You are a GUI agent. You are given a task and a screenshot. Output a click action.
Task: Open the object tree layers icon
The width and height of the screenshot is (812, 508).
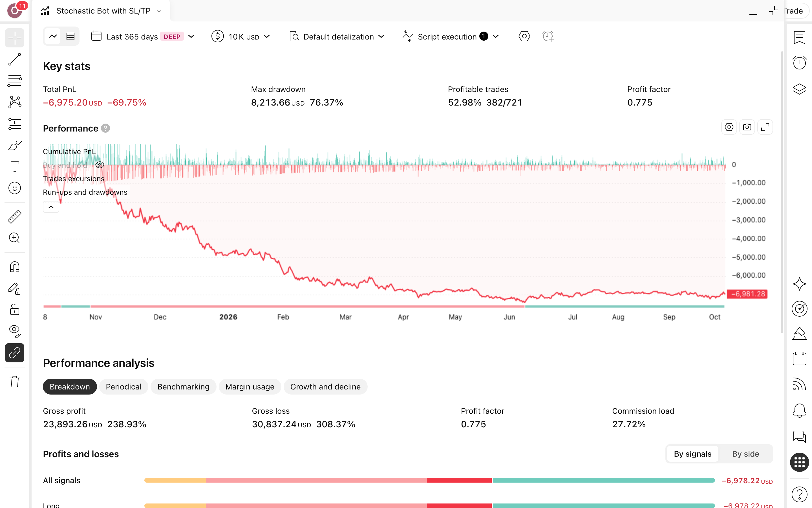[x=799, y=89]
